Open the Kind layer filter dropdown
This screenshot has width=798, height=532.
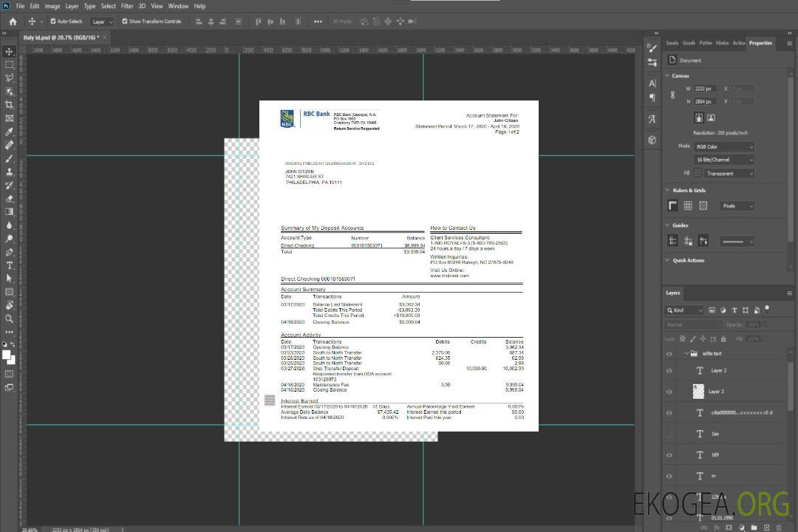(684, 310)
